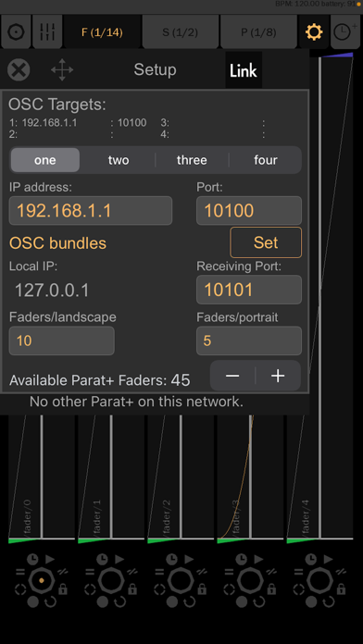This screenshot has height=644, width=363.
Task: Edit the Receiving Port field 10101
Action: (249, 290)
